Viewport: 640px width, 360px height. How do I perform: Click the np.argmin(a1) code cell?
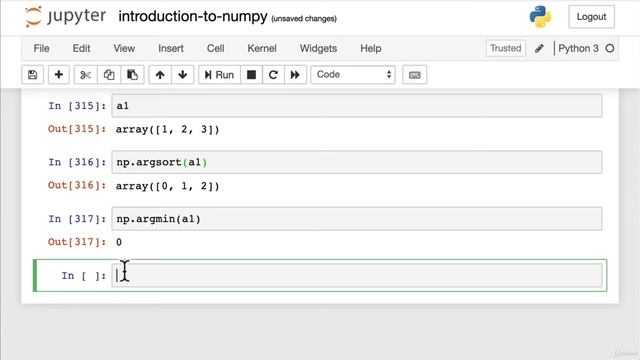click(357, 219)
